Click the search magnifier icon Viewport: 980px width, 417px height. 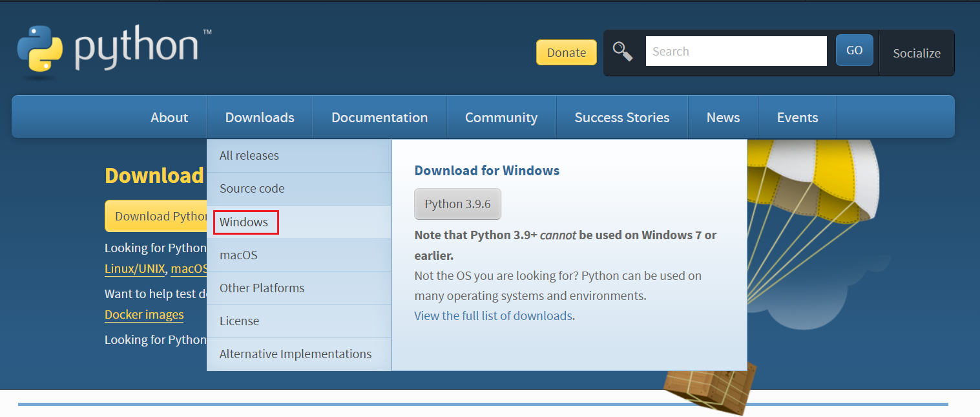pos(623,51)
